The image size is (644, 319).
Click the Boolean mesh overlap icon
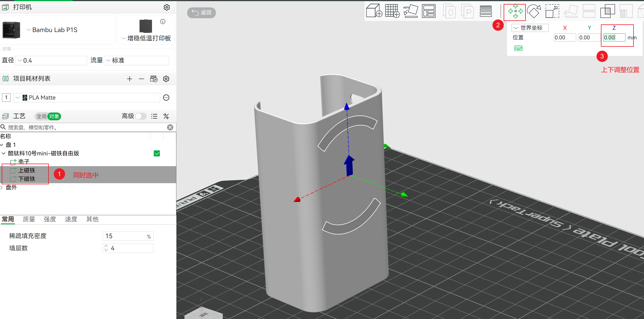click(607, 11)
